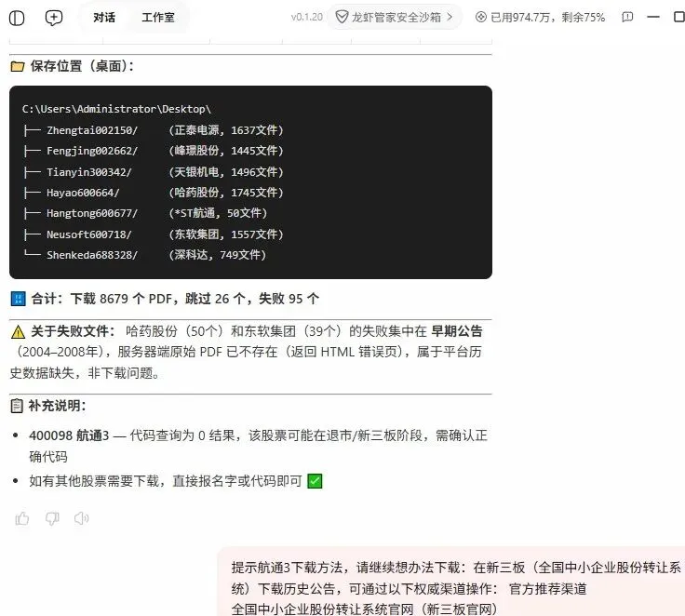Click the clipboard icon beside 补充说明
Viewport: 685px width, 616px height.
coord(17,407)
